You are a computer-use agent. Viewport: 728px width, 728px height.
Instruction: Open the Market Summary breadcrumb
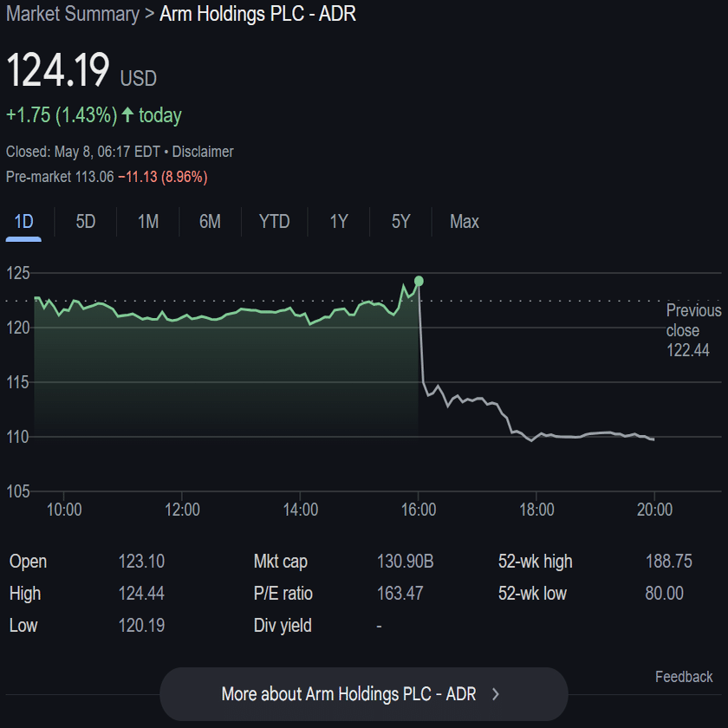pyautogui.click(x=73, y=15)
